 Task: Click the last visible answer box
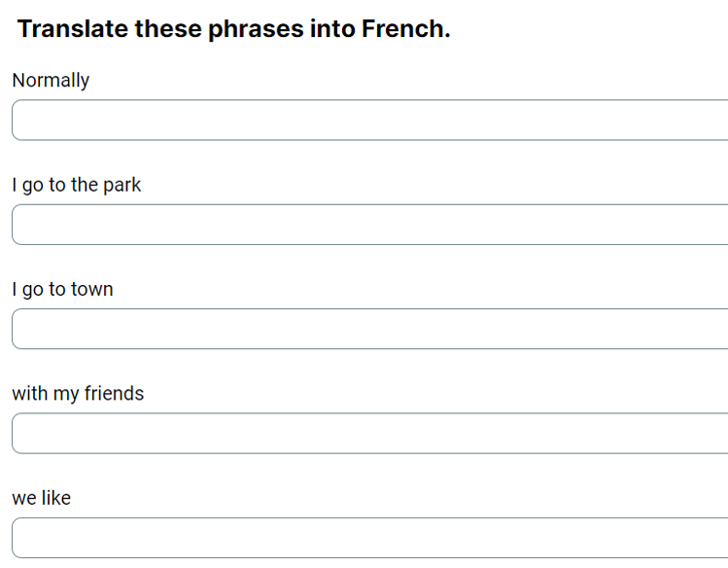click(x=369, y=537)
